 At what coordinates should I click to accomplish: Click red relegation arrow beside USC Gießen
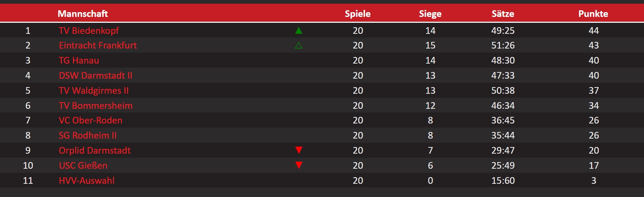(x=299, y=165)
